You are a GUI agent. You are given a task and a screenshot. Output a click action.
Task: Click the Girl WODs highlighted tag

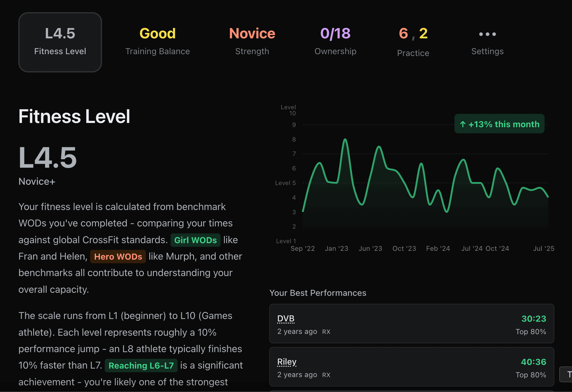point(195,240)
